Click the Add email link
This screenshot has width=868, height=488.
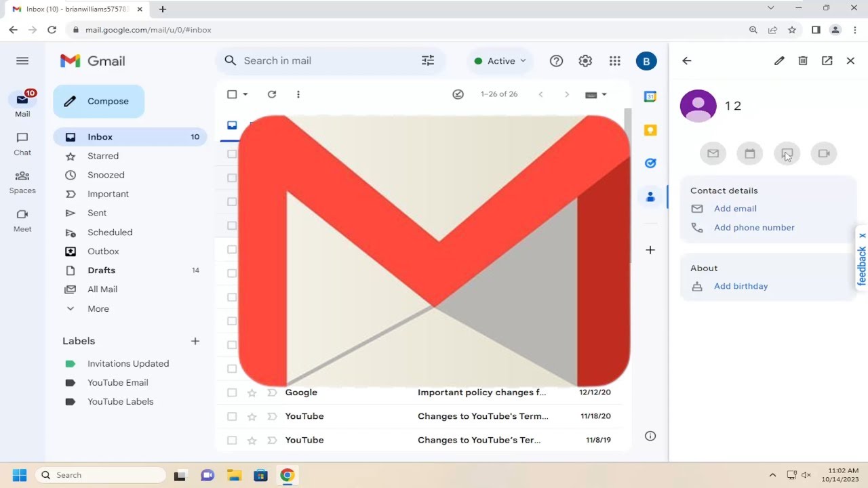(x=735, y=209)
